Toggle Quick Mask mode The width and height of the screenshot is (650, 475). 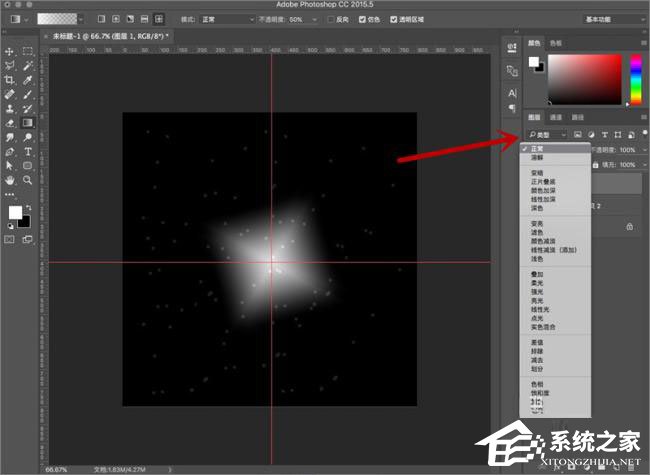tap(9, 239)
